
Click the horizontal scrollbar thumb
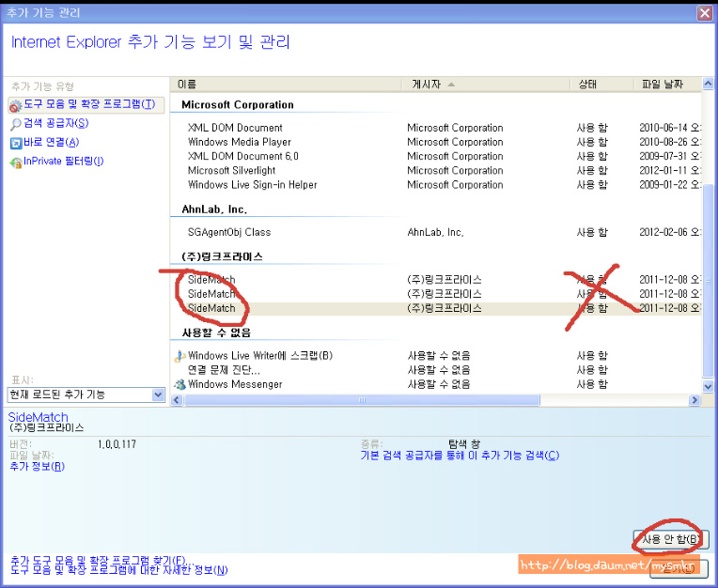[362, 400]
